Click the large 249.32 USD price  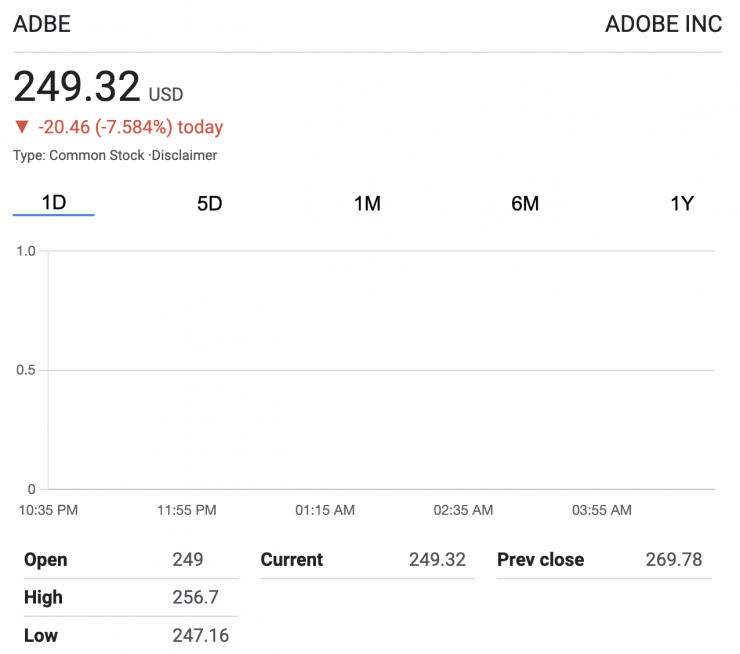click(77, 88)
